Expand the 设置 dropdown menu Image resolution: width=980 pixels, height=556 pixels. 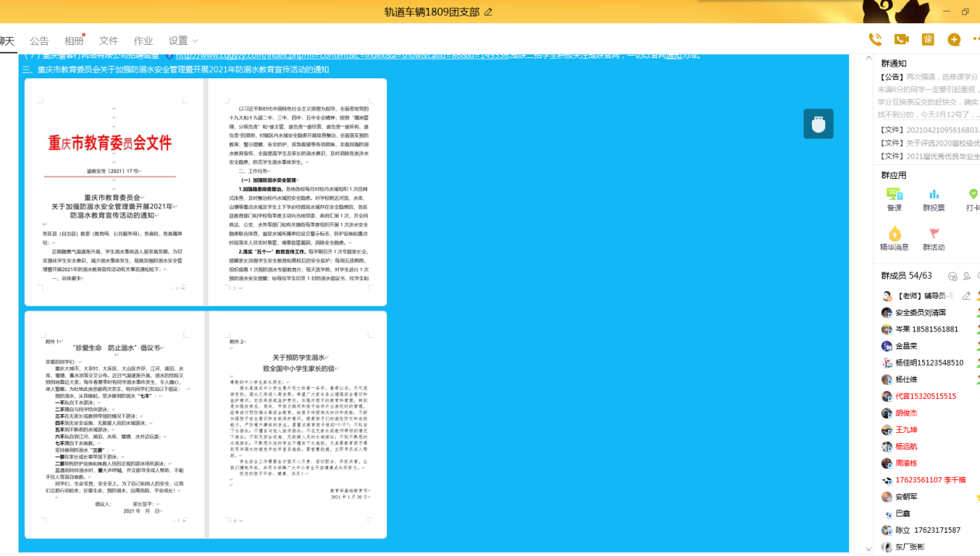pos(183,41)
